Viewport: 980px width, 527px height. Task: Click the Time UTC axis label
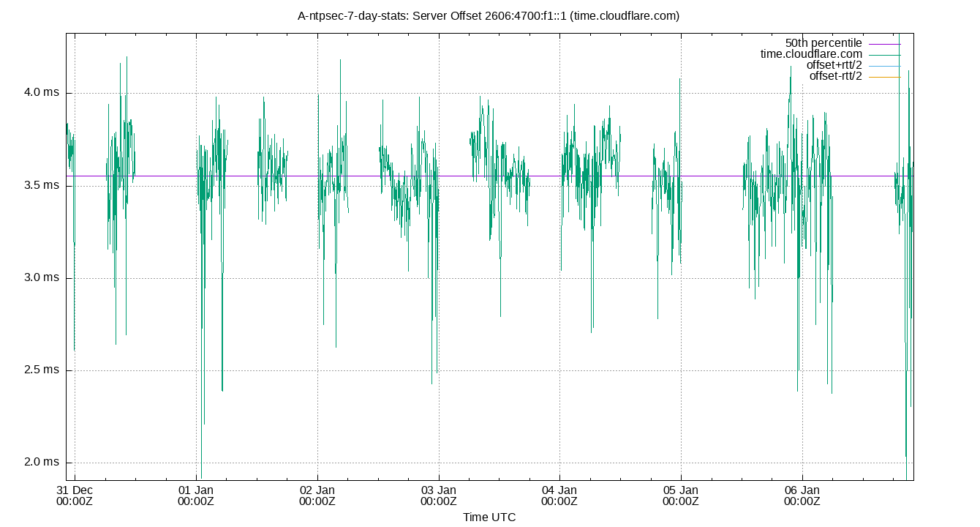(x=490, y=517)
